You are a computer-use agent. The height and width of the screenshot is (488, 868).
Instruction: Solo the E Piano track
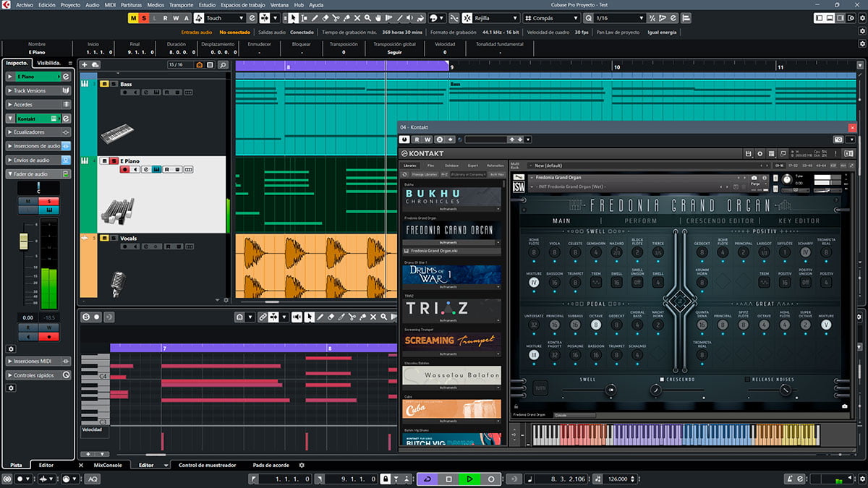(112, 160)
